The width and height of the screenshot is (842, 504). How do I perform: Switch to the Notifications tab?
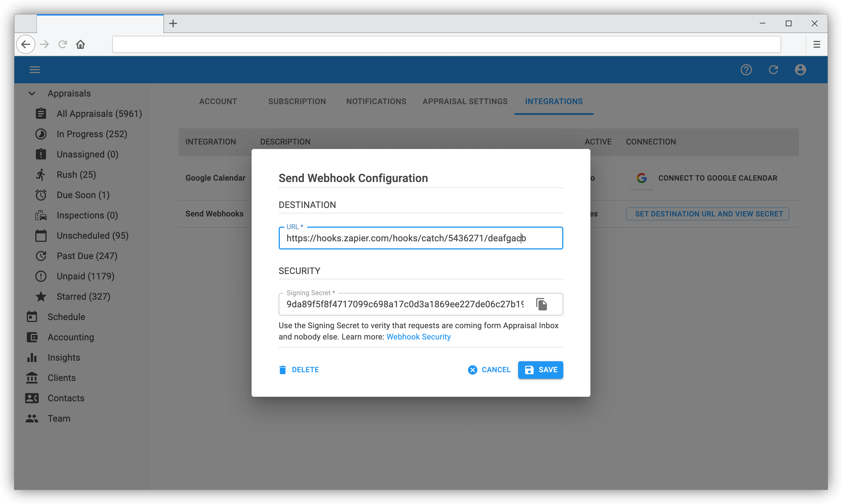[376, 102]
